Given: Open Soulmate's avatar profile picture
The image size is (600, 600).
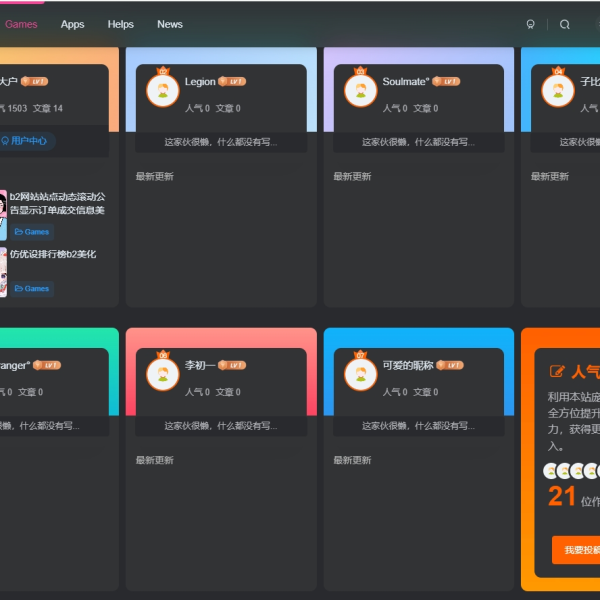Looking at the screenshot, I should click(360, 90).
